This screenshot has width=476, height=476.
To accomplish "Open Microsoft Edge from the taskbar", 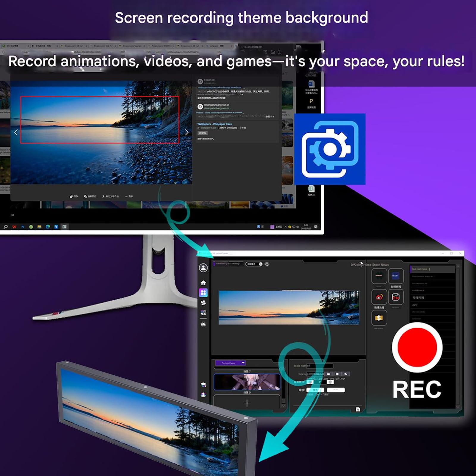I will 48,227.
